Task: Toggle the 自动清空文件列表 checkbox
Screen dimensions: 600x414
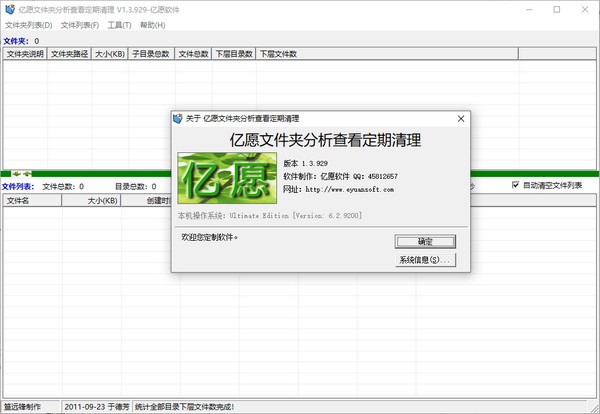Action: (515, 185)
